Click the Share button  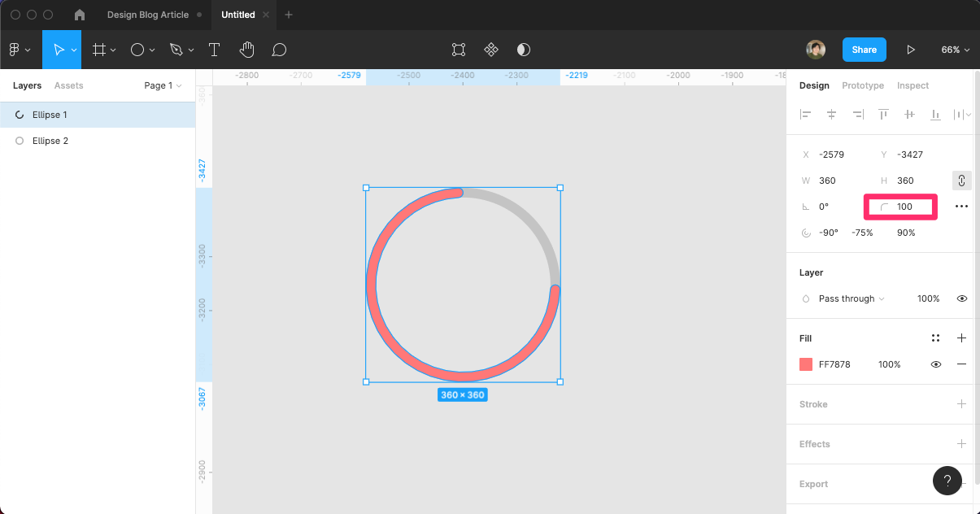pos(864,50)
